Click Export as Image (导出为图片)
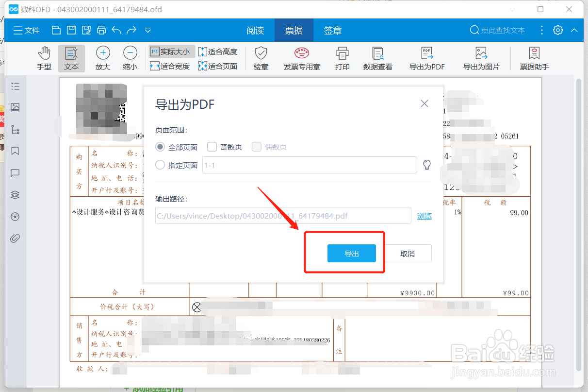The width and height of the screenshot is (588, 392). point(482,58)
